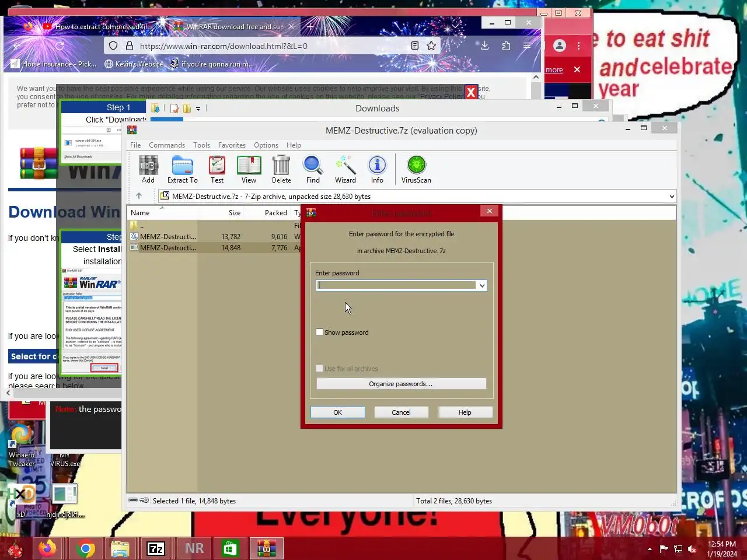
Task: Bookmark this page with the star icon
Action: point(431,45)
